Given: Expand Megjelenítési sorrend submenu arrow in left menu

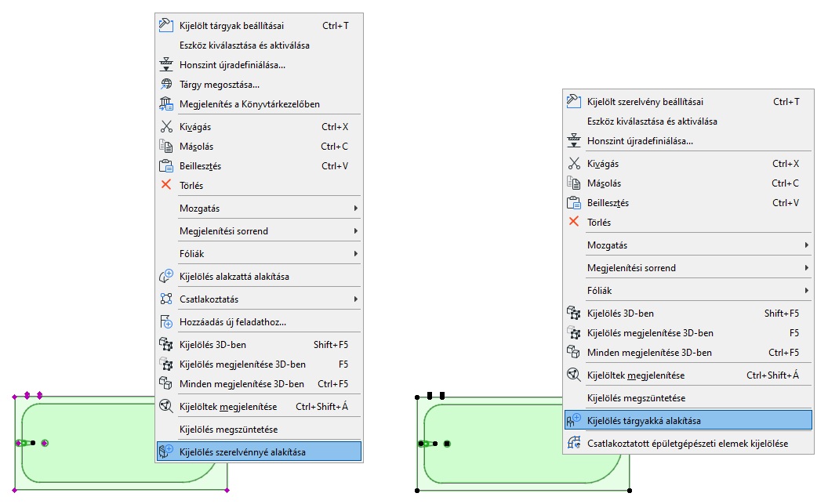Looking at the screenshot, I should pos(356,230).
